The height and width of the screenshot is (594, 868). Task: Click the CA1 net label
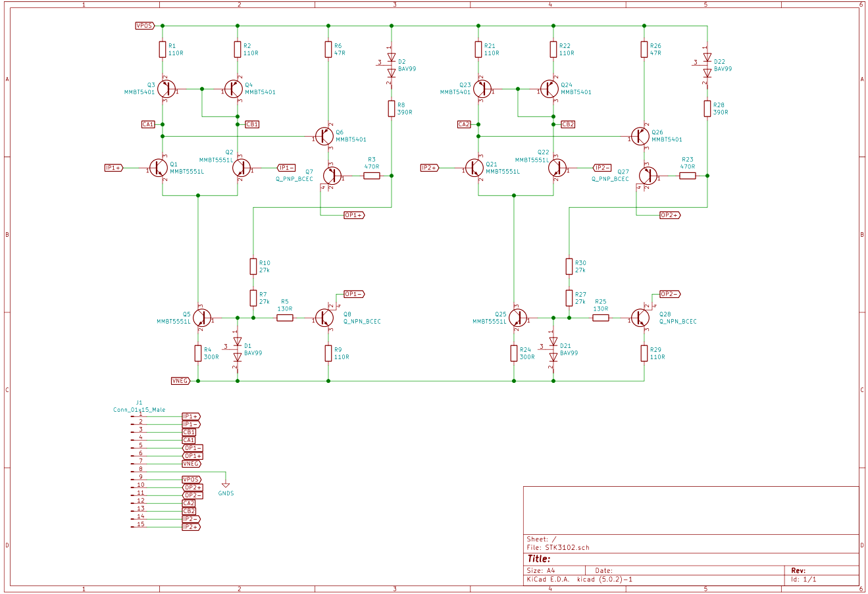click(x=148, y=124)
